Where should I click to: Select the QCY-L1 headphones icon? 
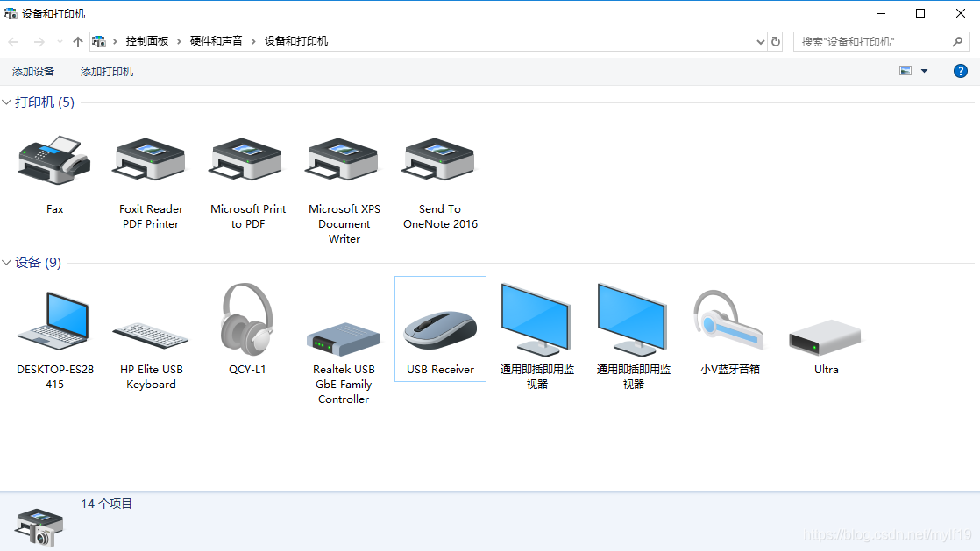tap(247, 319)
